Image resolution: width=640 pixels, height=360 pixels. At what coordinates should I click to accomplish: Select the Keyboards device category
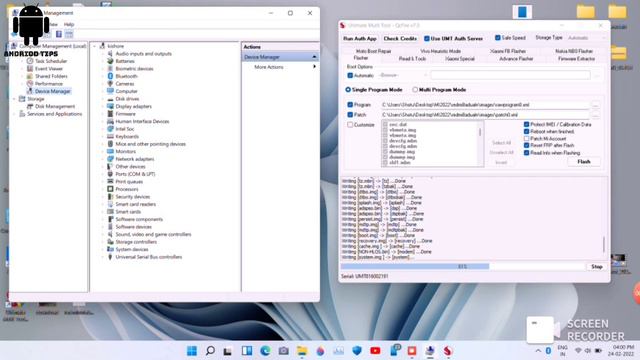127,136
